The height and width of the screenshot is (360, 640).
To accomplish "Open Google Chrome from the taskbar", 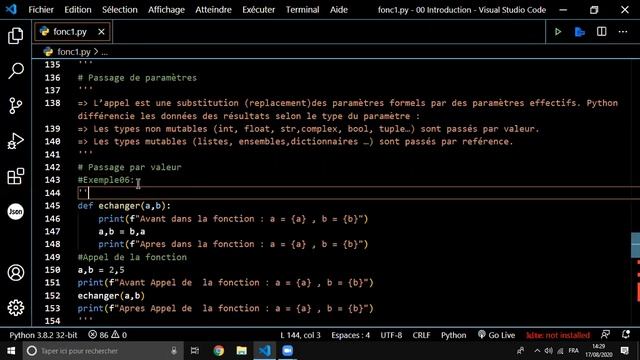I will click(218, 351).
